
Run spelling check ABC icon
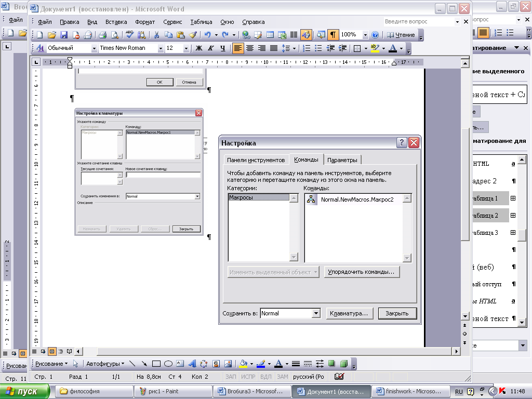click(x=129, y=35)
